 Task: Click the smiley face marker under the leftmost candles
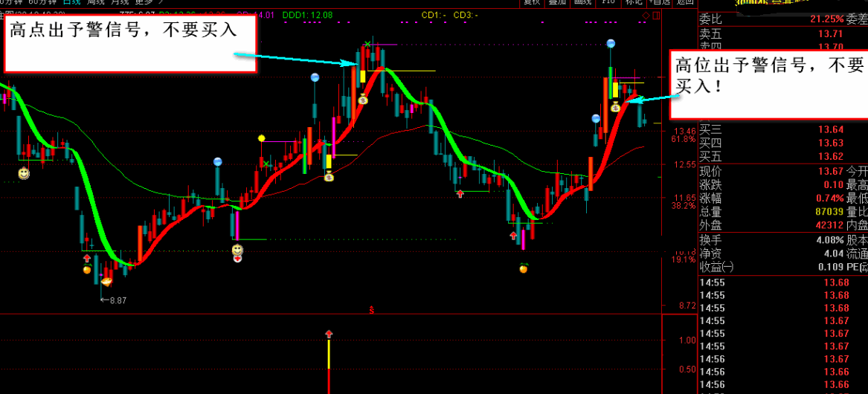24,174
